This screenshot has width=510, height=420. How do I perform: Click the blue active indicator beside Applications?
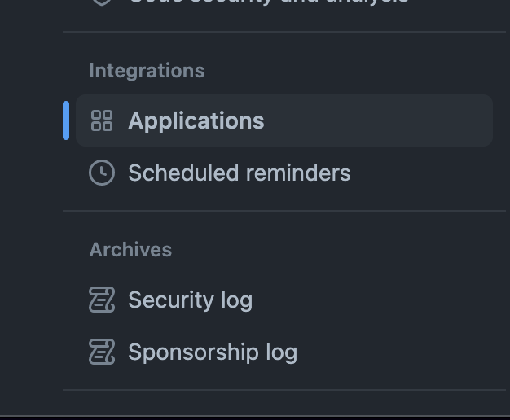coord(66,120)
